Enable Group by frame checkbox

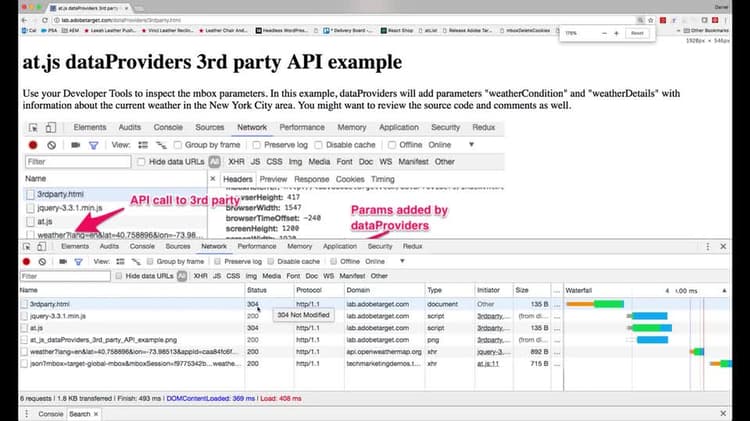pyautogui.click(x=150, y=262)
